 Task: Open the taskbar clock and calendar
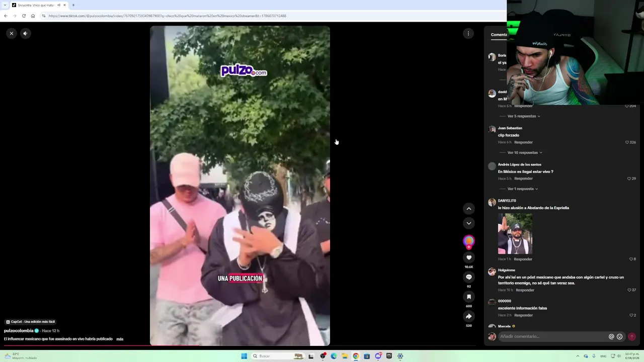[x=631, y=356]
